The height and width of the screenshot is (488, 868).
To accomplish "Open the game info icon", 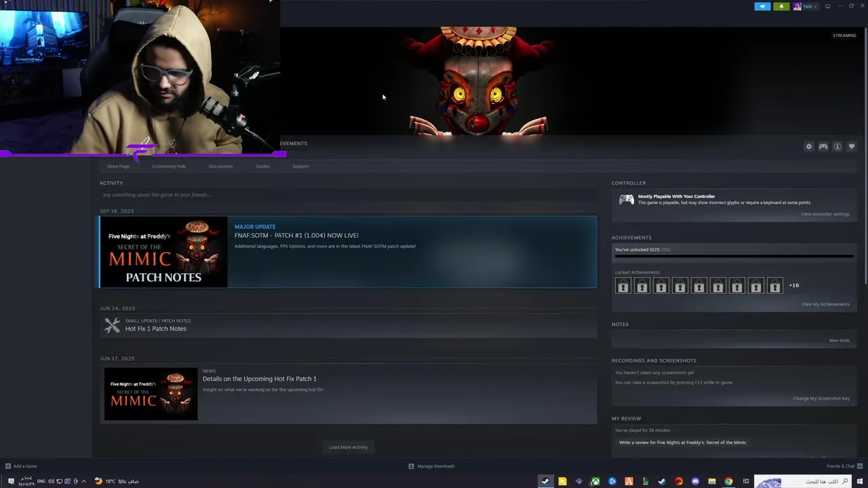I will pos(837,146).
